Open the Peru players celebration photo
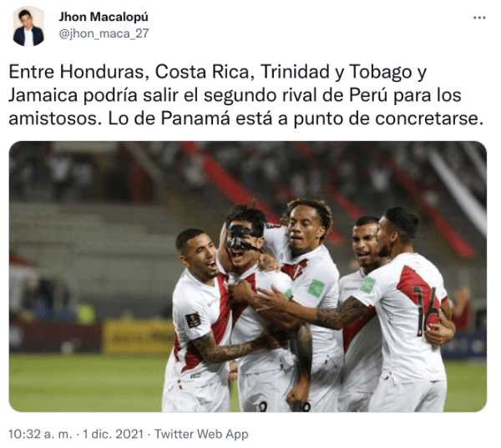Viewport: 501px width, 448px height. click(x=248, y=276)
